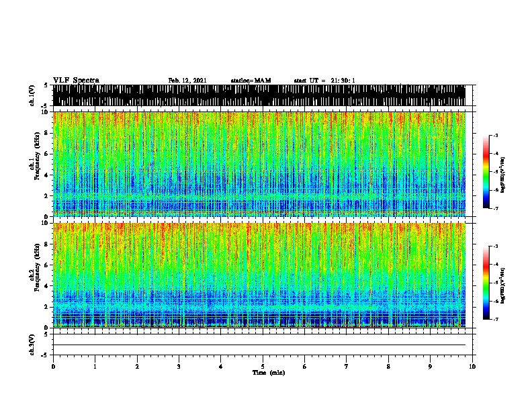The width and height of the screenshot is (532, 411).
Task: Click the "-7" label on the ch.2 colorbar
Action: [x=496, y=320]
